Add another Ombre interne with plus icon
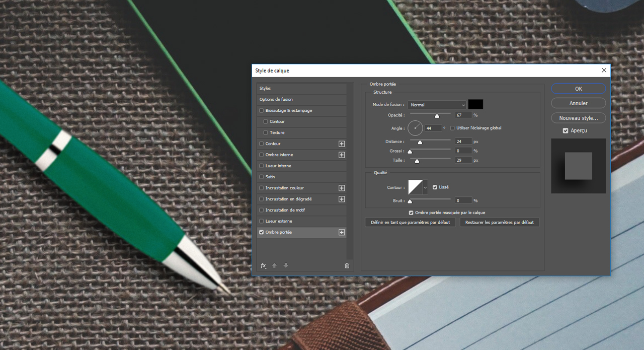 tap(342, 155)
